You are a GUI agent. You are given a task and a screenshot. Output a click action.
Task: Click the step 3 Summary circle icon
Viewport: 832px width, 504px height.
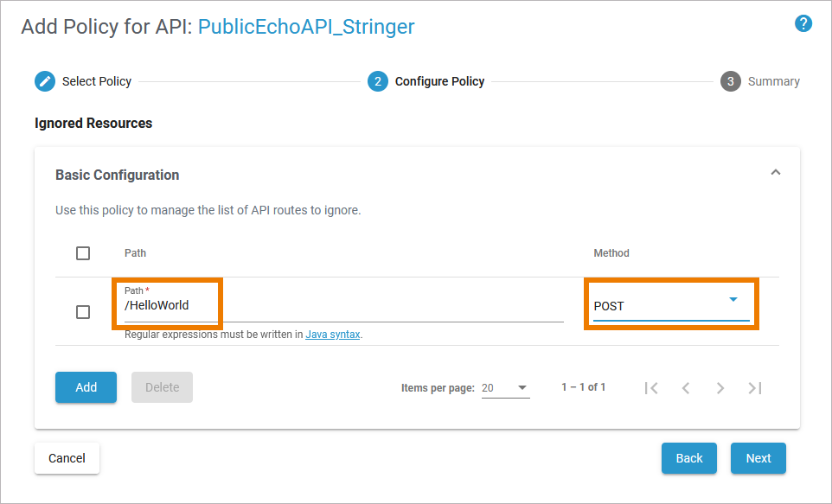tap(730, 81)
